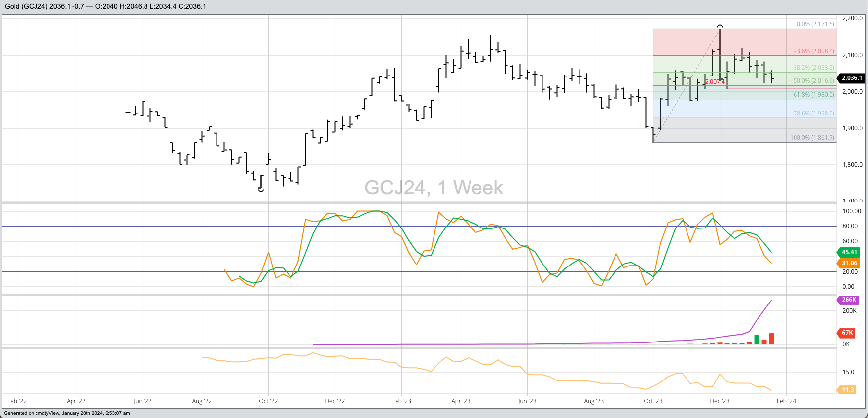Screen dimensions: 868x418
Task: Click the tallest red volume bar
Action: tap(771, 339)
